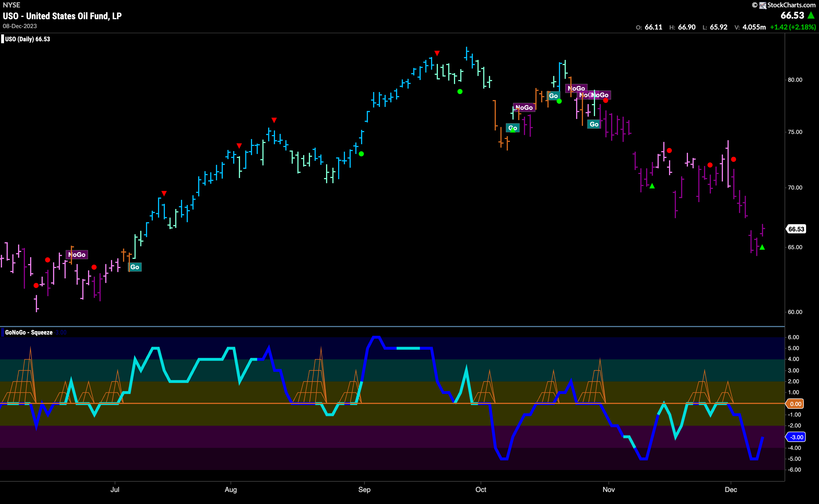Click the red circle at the mid-November 73 high
Screen dimensions: 819x504
[x=669, y=150]
